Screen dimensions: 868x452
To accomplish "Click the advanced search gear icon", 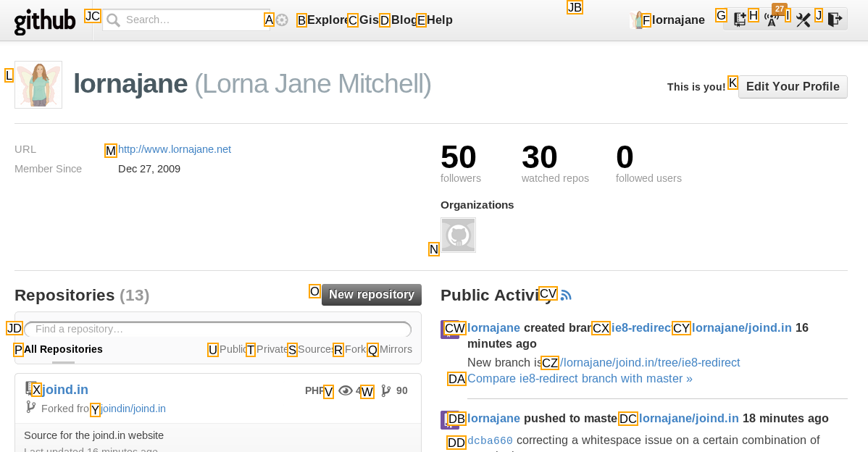I will [282, 20].
